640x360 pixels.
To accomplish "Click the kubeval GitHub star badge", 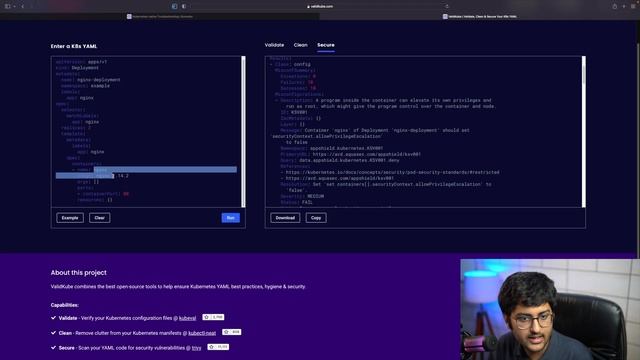I will point(213,317).
